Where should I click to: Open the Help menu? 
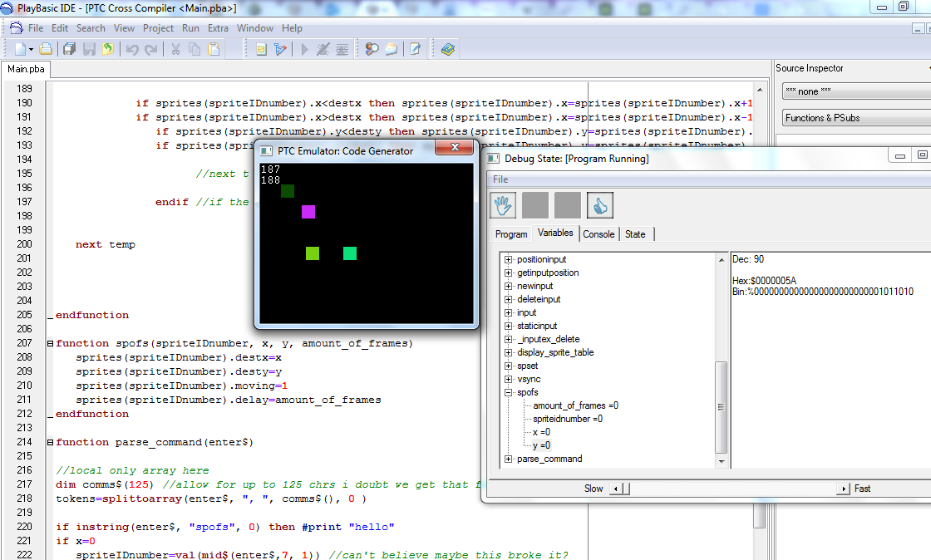pos(292,28)
